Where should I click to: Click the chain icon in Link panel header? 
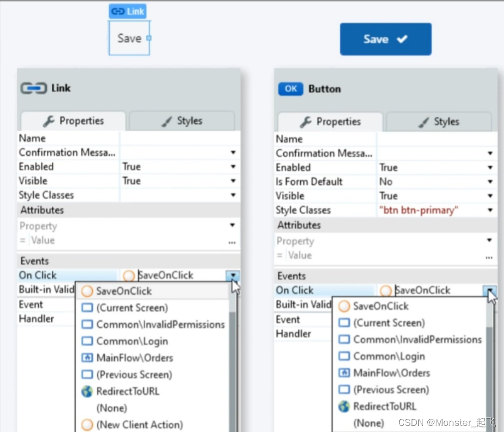pos(34,88)
